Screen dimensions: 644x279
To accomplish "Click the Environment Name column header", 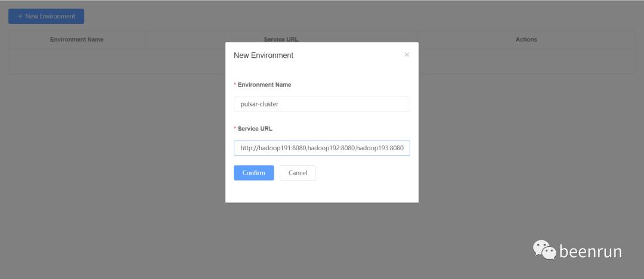I will pos(77,39).
